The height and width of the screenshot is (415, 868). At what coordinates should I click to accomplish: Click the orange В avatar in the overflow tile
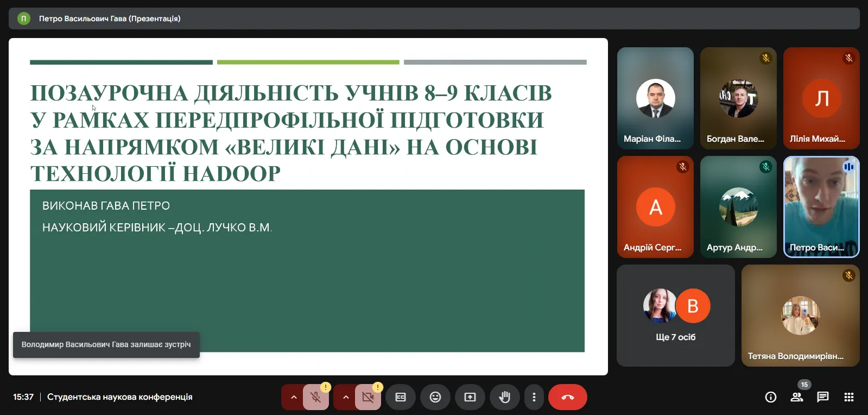[x=693, y=306]
